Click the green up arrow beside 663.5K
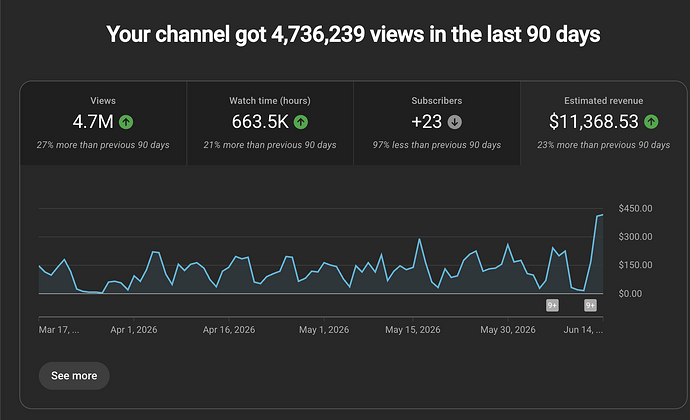Viewport: 690px width, 420px height. tap(301, 122)
